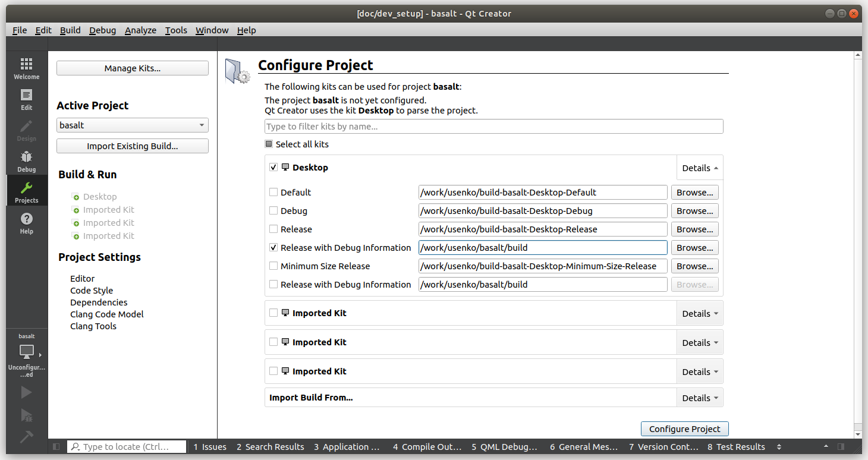The width and height of the screenshot is (868, 460).
Task: Toggle the Select all kits checkbox
Action: [x=269, y=144]
